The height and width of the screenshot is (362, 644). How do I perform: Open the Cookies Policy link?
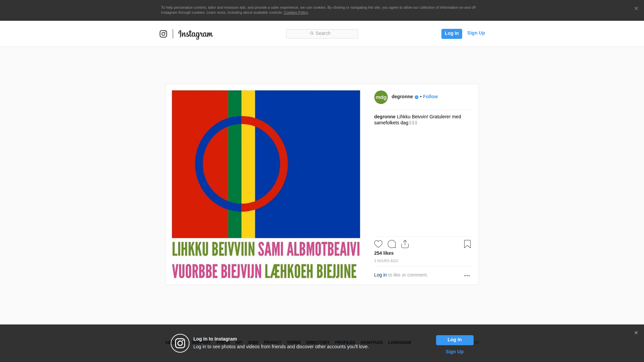tap(296, 12)
